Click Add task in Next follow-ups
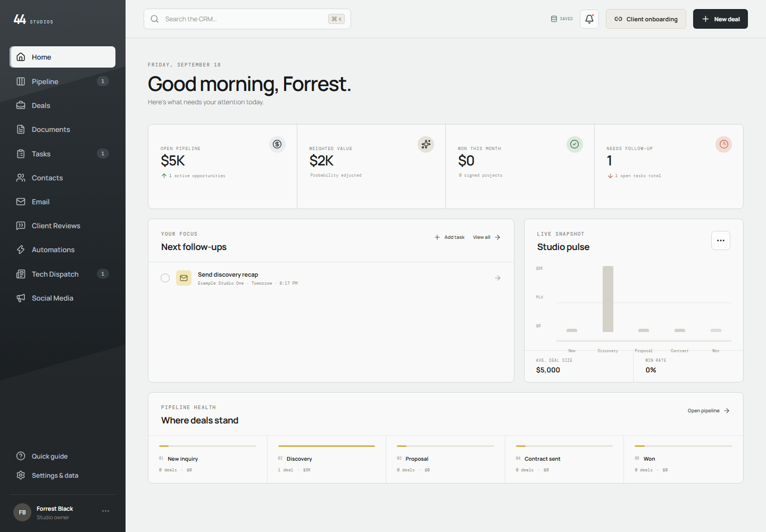766x532 pixels. 449,237
